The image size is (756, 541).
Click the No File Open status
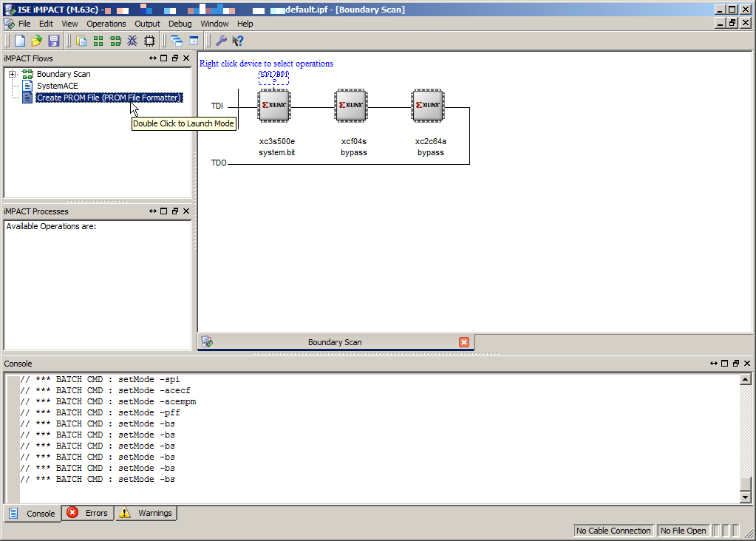click(683, 531)
